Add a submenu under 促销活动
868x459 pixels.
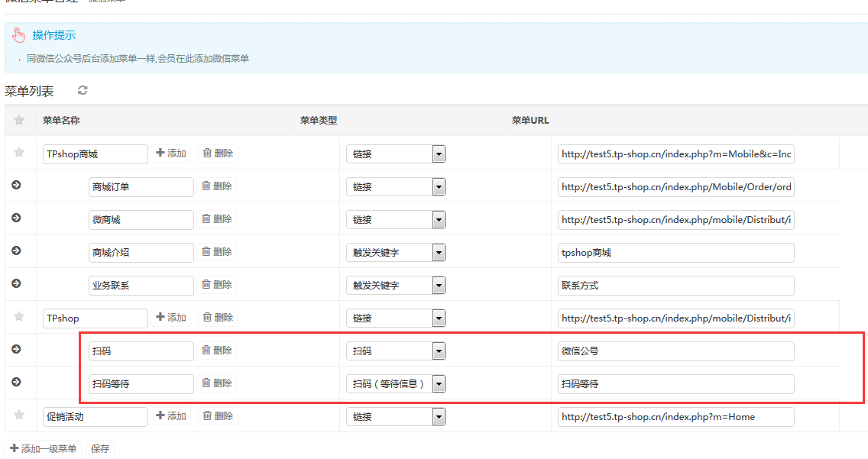pyautogui.click(x=171, y=416)
